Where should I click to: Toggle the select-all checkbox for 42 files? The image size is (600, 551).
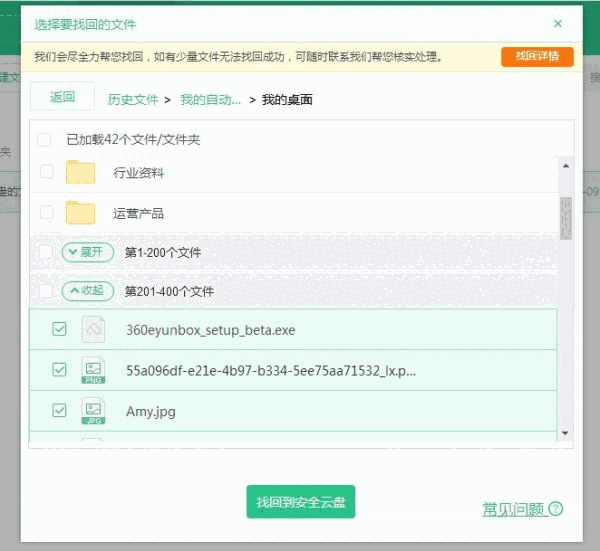(44, 140)
